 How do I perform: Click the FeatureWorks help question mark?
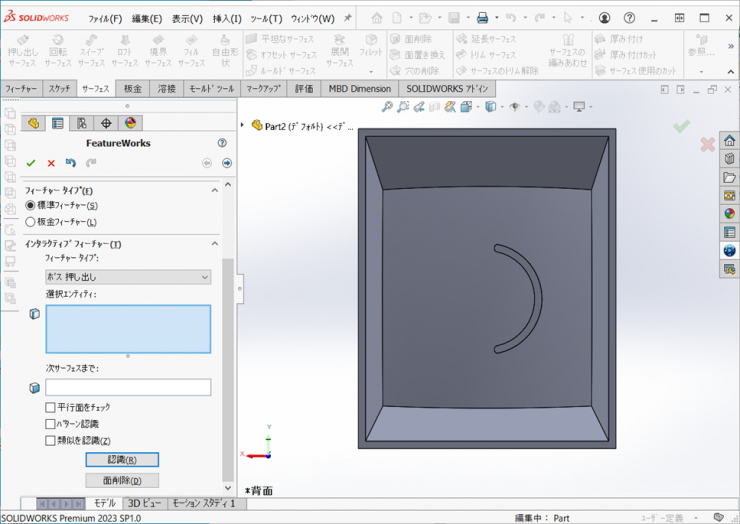tap(222, 143)
